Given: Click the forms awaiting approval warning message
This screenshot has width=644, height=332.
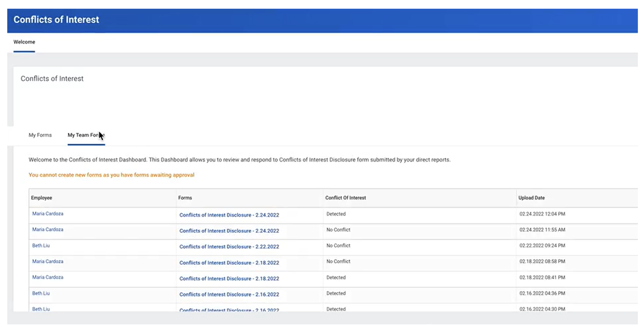Looking at the screenshot, I should 111,175.
